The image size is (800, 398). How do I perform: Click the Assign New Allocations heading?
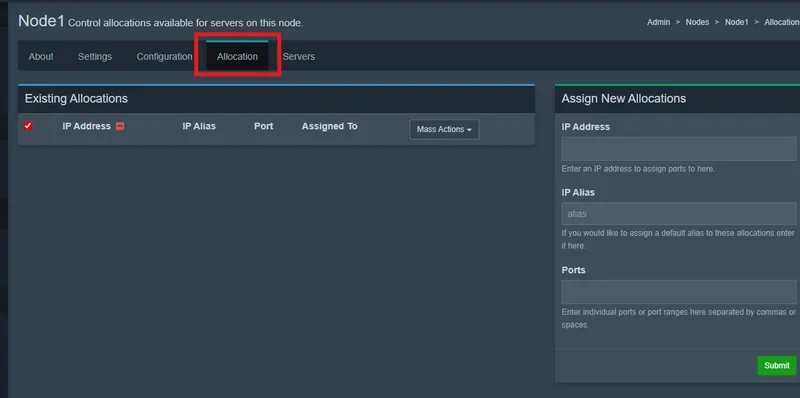[x=623, y=98]
